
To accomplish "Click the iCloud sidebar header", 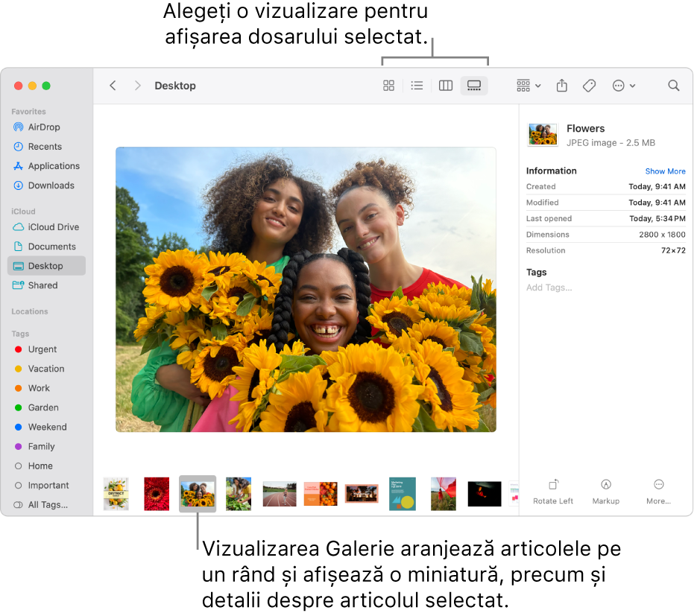I will pos(23,212).
